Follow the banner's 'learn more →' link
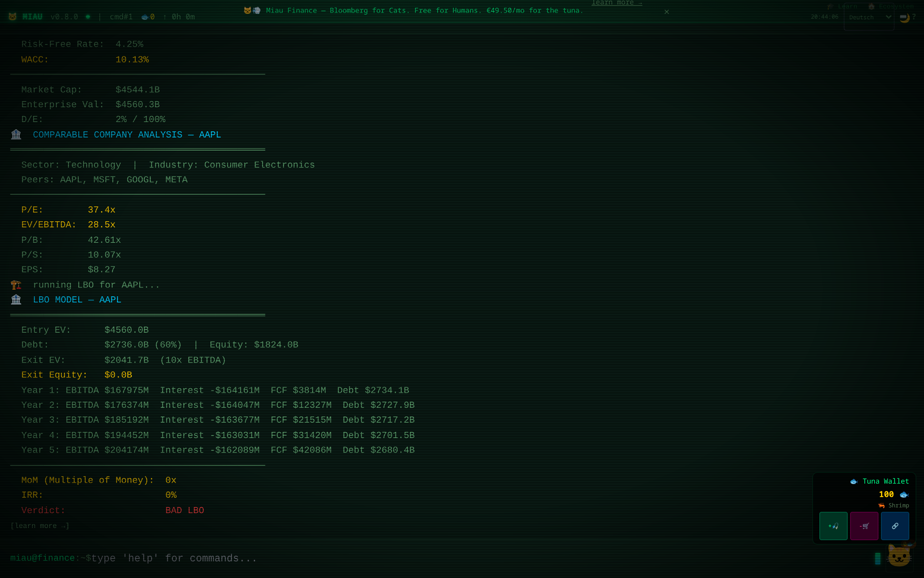The image size is (924, 578). coord(617,3)
